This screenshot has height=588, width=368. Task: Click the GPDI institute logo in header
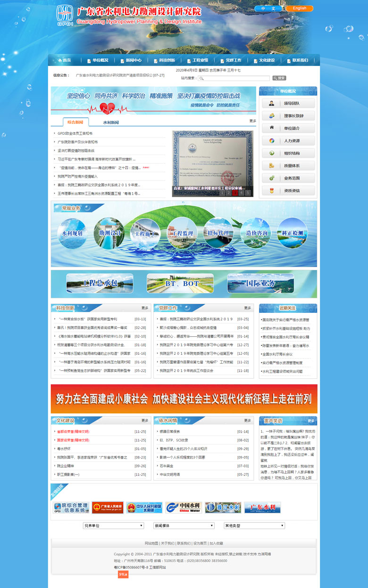point(65,16)
